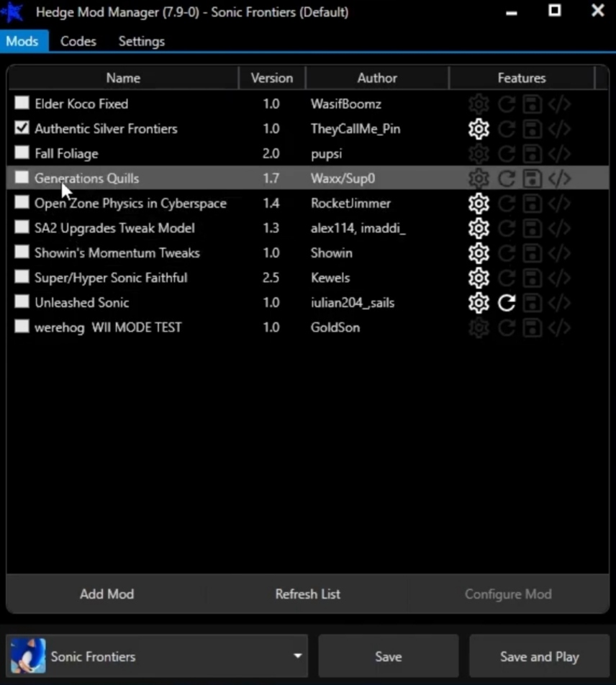The image size is (616, 685).
Task: Click Hedge Mod Manager star logo icon
Action: click(13, 12)
